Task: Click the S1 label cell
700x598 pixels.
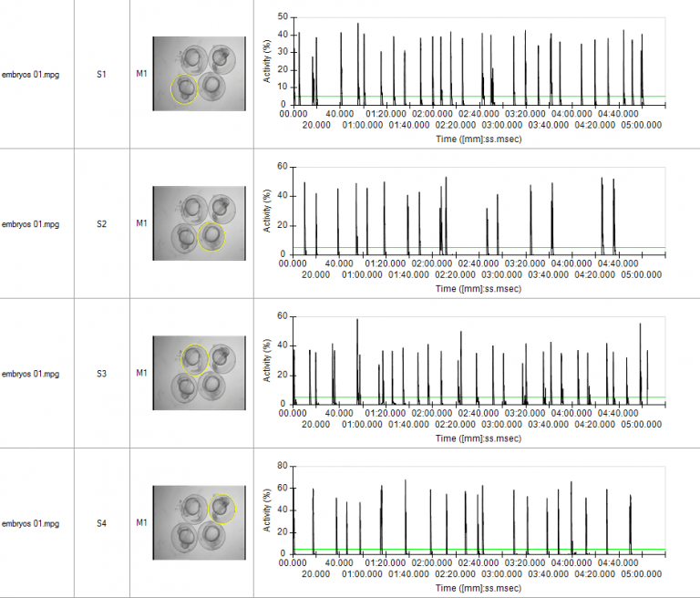Action: pyautogui.click(x=102, y=74)
